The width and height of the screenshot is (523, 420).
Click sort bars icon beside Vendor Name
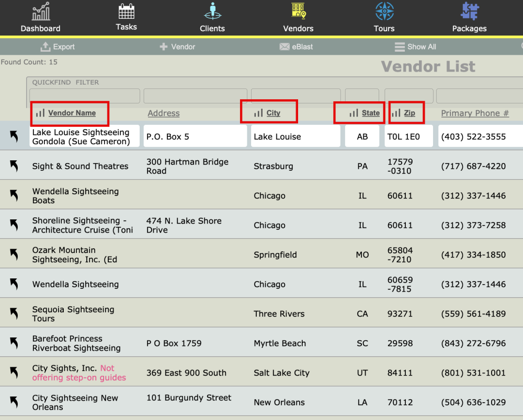pyautogui.click(x=40, y=113)
